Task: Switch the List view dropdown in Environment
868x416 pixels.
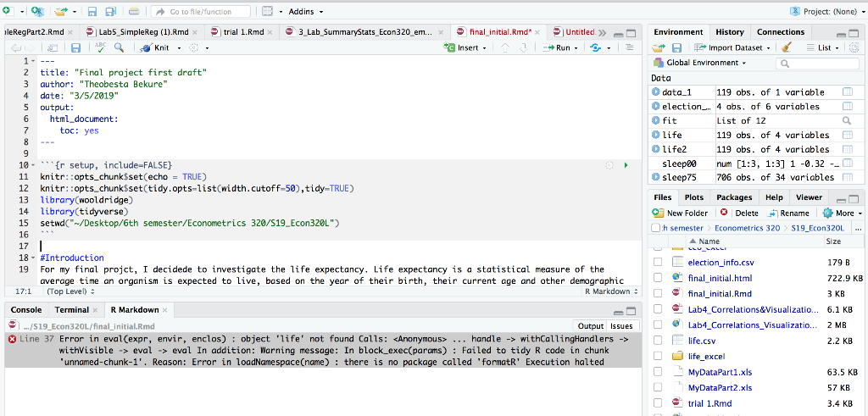Action: coord(822,47)
